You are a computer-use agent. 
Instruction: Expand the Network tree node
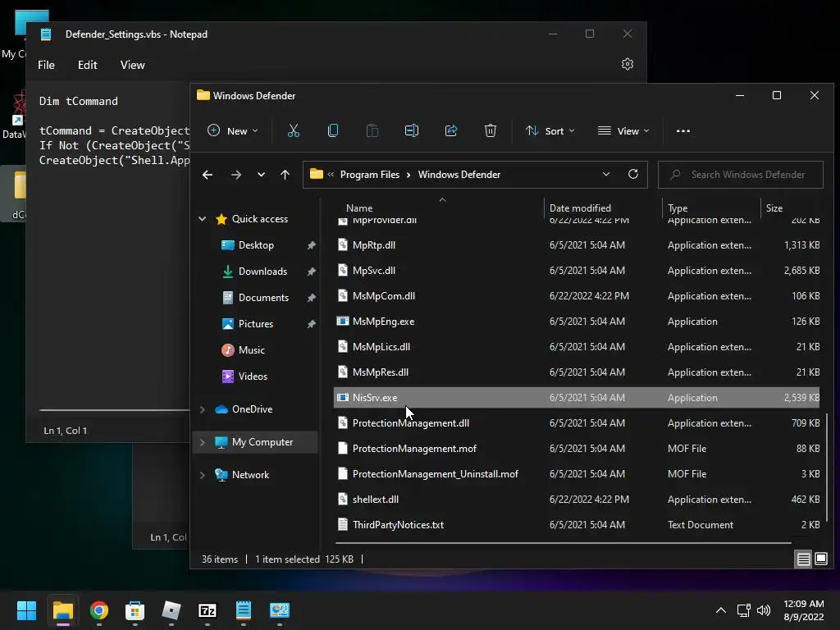click(x=203, y=475)
